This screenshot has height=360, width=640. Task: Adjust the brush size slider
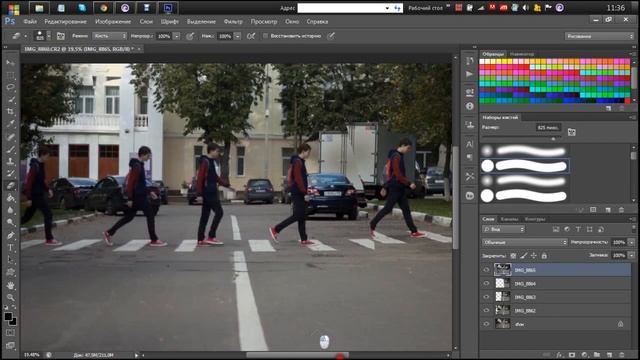click(553, 139)
